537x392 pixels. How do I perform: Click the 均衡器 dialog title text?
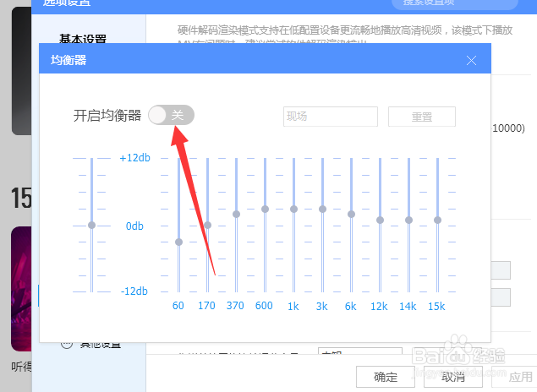(68, 60)
